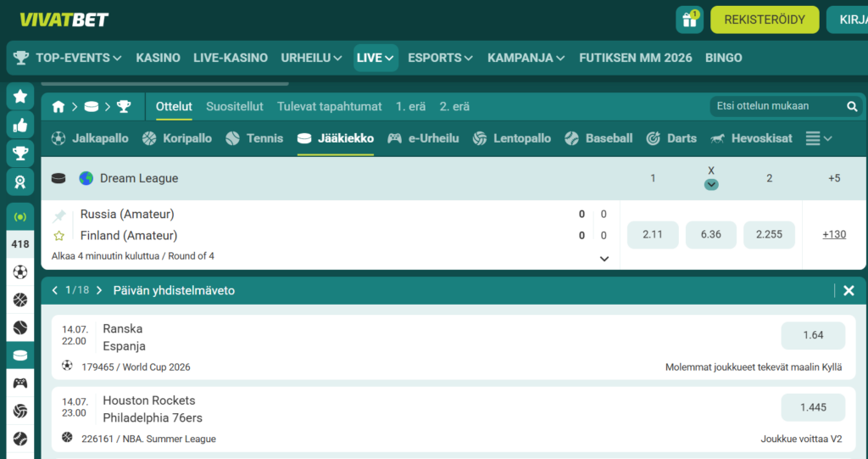Viewport: 868px width, 459px height.
Task: Select Koripallo sport tab
Action: pyautogui.click(x=177, y=138)
